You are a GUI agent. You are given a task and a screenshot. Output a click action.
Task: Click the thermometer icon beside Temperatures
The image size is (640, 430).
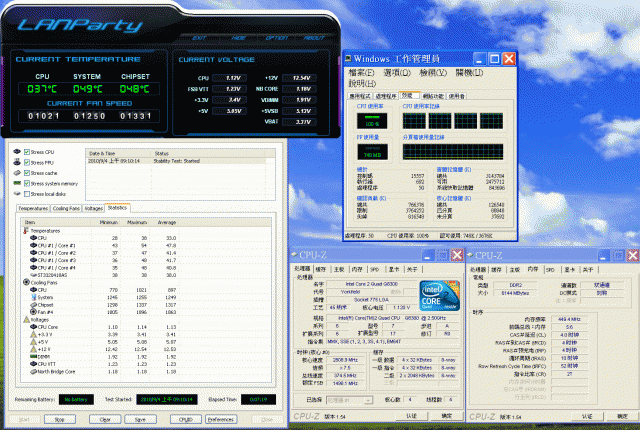click(x=26, y=231)
